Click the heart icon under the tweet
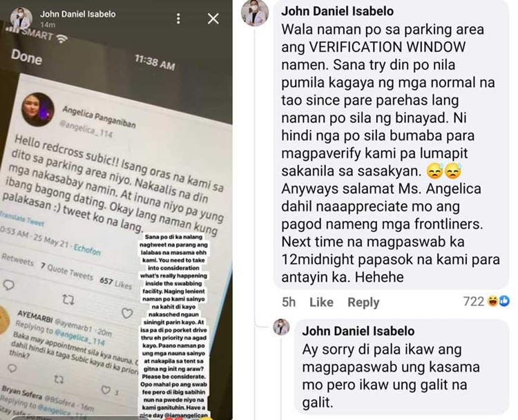The width and height of the screenshot is (518, 420). (127, 313)
